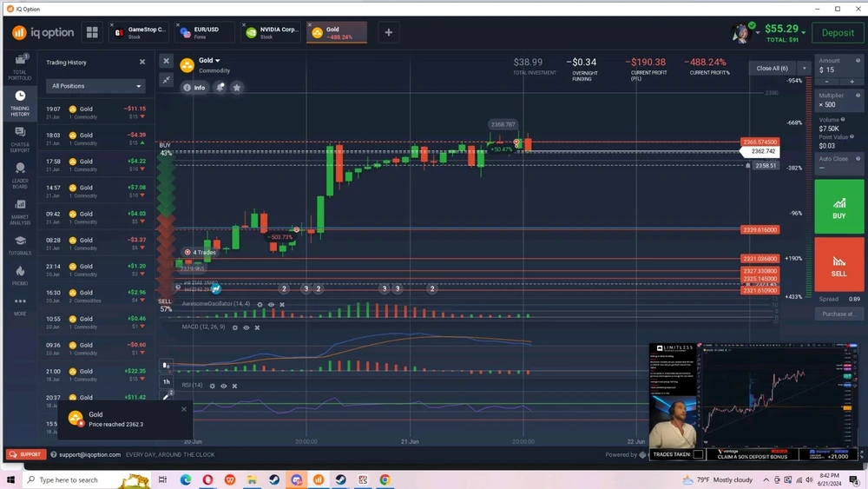Increase the Amount with the plus stepper
The width and height of the screenshot is (868, 489).
point(852,82)
